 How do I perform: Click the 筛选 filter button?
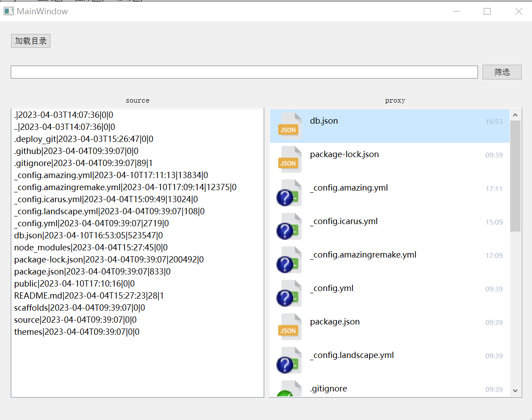pos(502,72)
